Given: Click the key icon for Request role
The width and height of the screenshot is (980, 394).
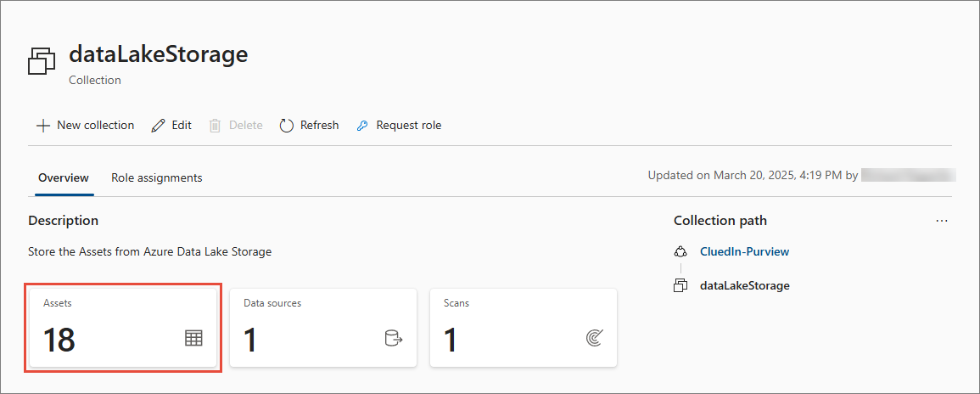Looking at the screenshot, I should click(x=362, y=126).
